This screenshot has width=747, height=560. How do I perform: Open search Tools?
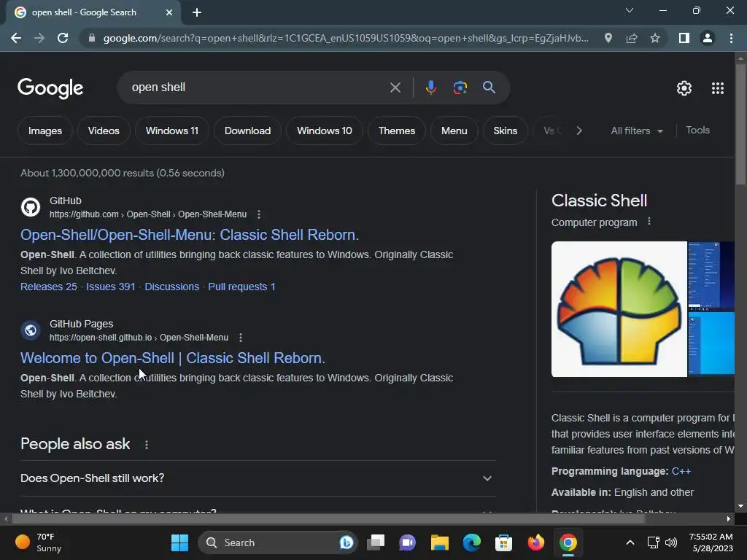point(697,130)
